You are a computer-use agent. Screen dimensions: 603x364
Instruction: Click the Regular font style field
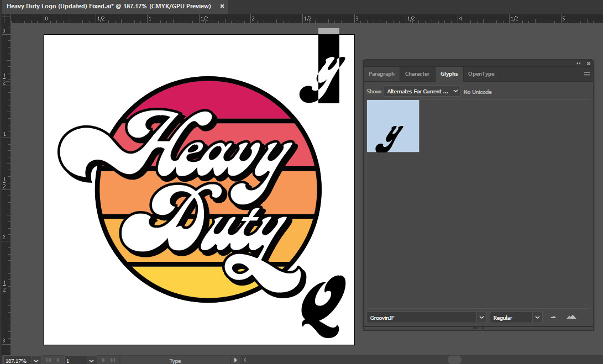[x=511, y=318]
